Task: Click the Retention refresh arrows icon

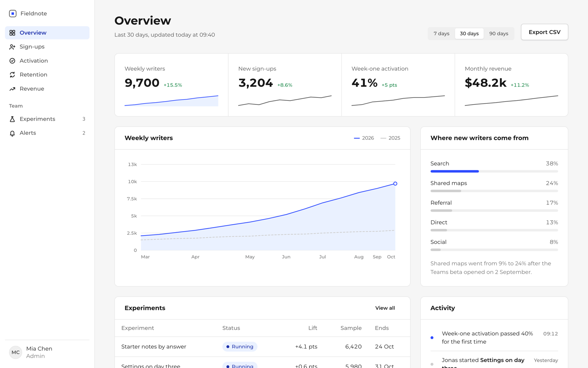Action: point(12,75)
